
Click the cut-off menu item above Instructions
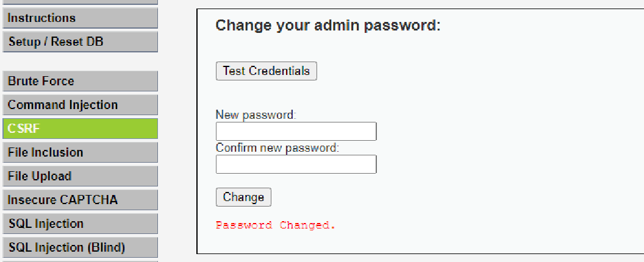79,2
